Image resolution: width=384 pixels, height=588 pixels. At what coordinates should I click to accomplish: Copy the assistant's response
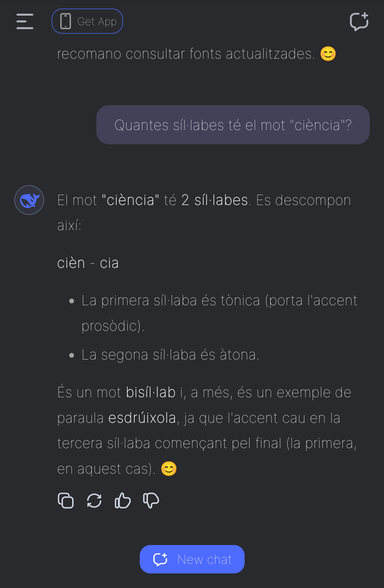[x=66, y=501]
